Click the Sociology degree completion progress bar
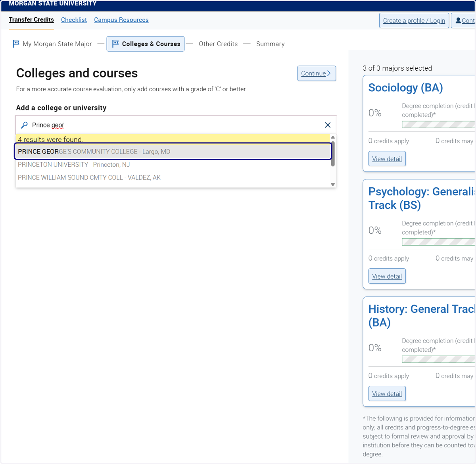 438,125
